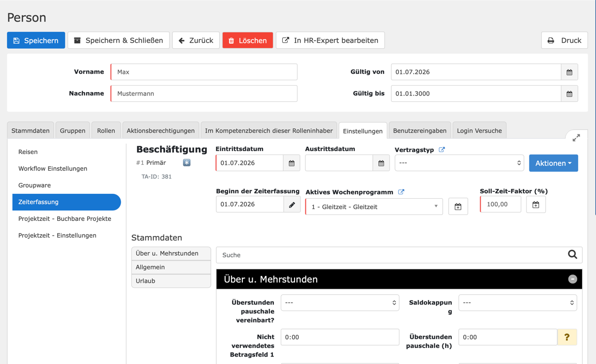Click pencil edit icon for Beginn der Zeiterfassung

tap(292, 205)
